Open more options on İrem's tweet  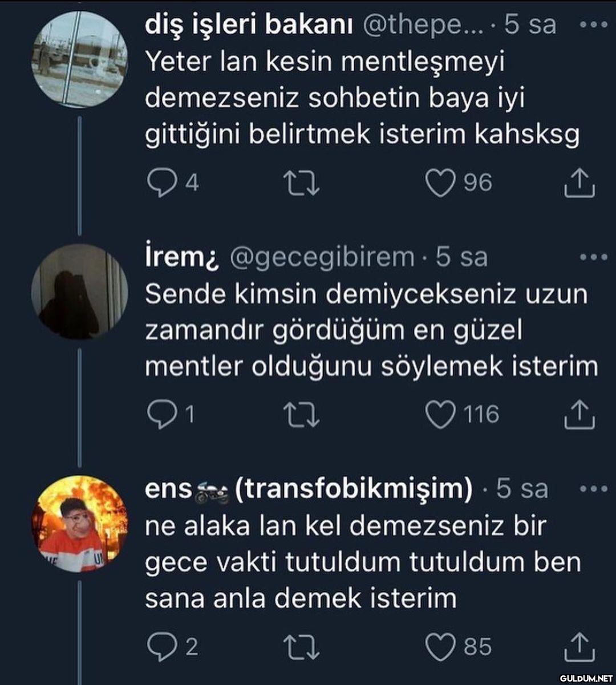tap(593, 258)
